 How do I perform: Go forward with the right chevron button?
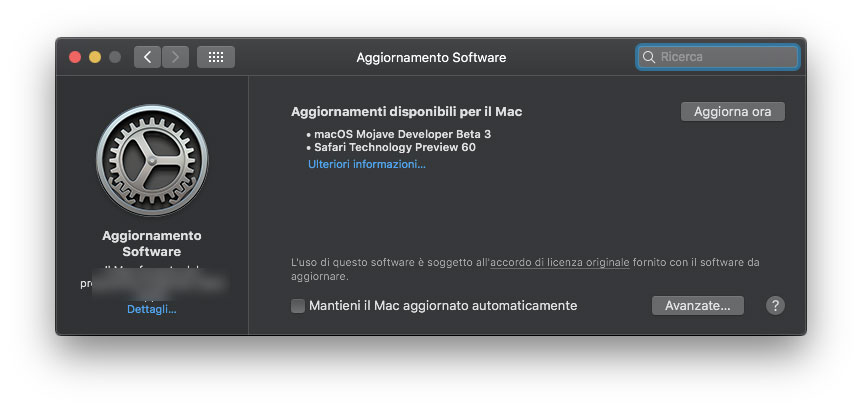pos(175,57)
